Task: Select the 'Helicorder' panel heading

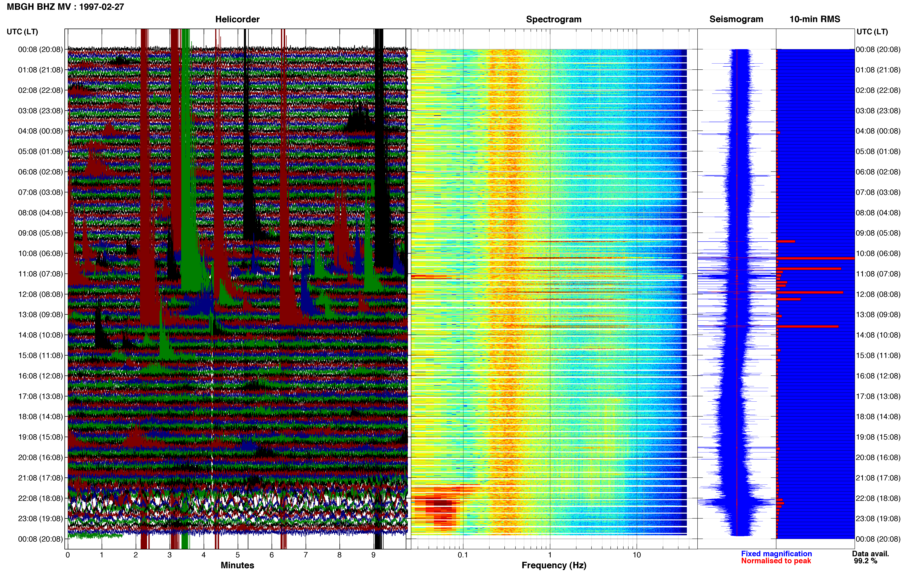Action: 237,19
